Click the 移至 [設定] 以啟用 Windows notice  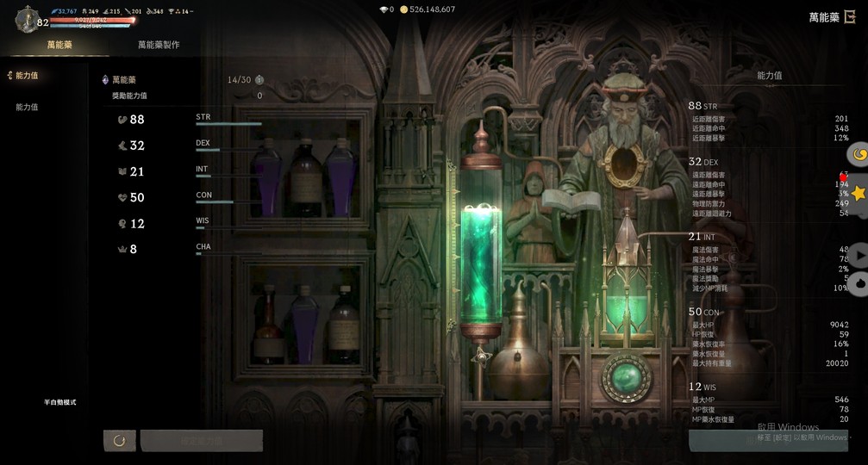pyautogui.click(x=802, y=437)
